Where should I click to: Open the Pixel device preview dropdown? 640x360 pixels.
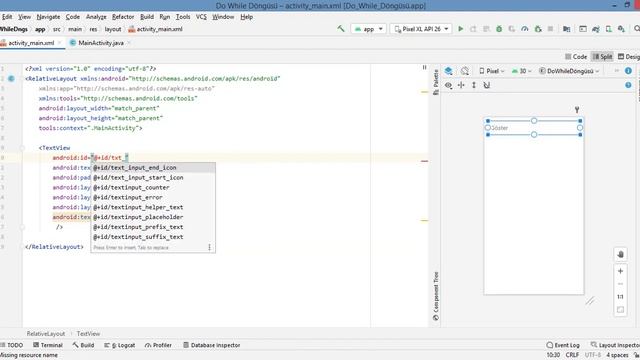click(x=492, y=71)
